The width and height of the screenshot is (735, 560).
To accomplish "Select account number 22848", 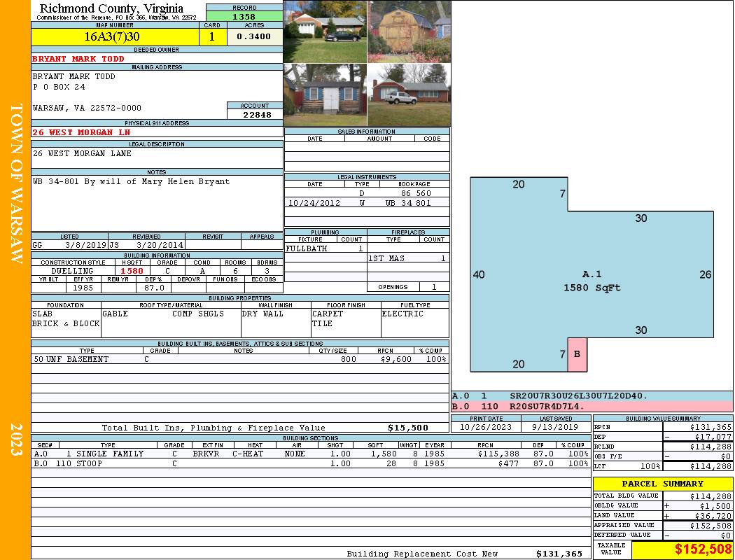I will [x=257, y=114].
